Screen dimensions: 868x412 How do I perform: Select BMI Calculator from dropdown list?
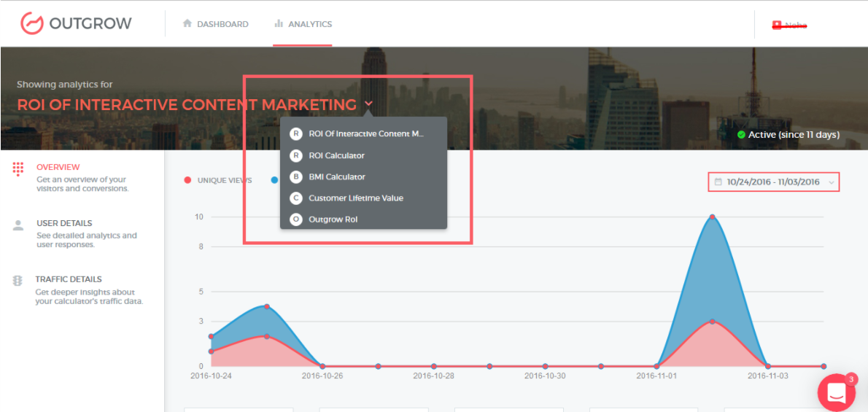click(x=363, y=176)
